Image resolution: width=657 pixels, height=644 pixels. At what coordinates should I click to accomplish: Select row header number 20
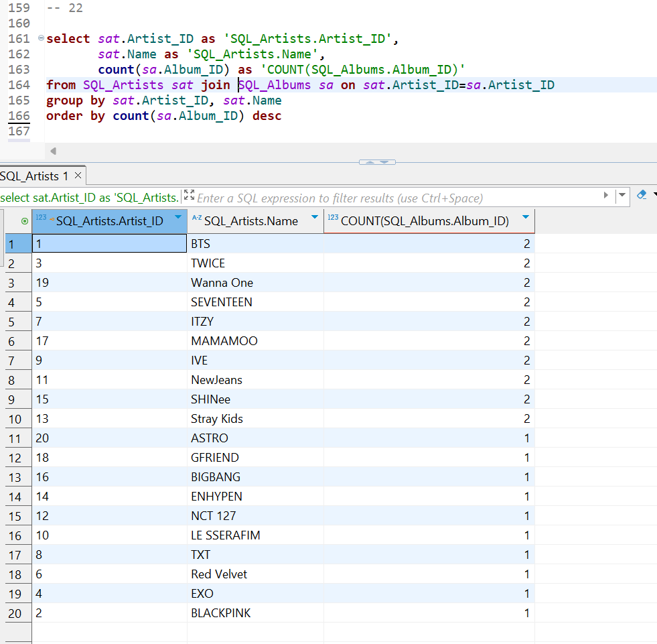pos(19,613)
